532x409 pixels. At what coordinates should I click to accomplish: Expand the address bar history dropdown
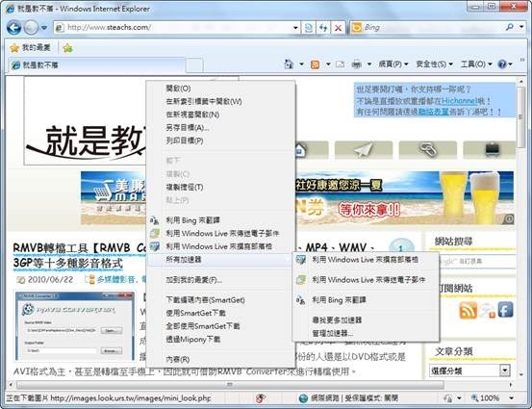(x=296, y=28)
